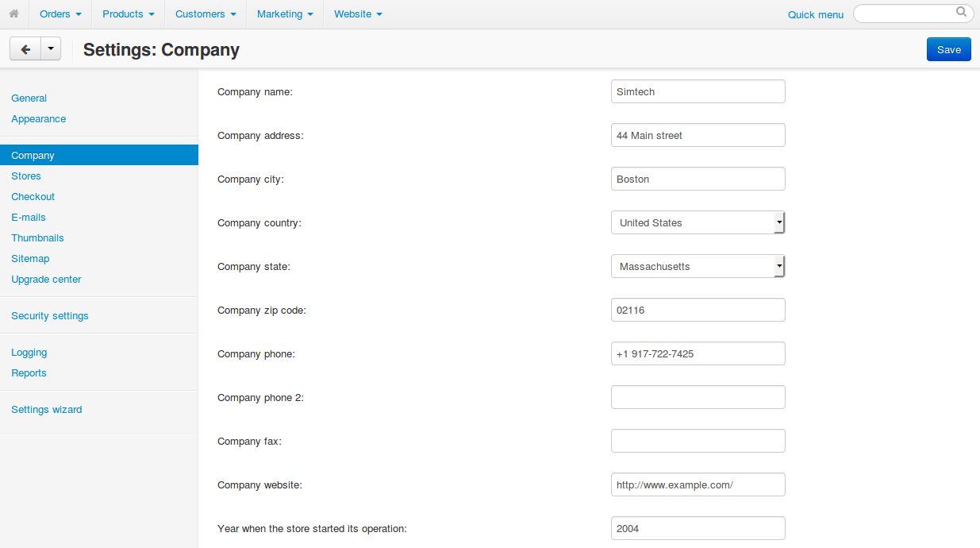Select the Company sidebar item
The image size is (980, 548).
pos(99,156)
